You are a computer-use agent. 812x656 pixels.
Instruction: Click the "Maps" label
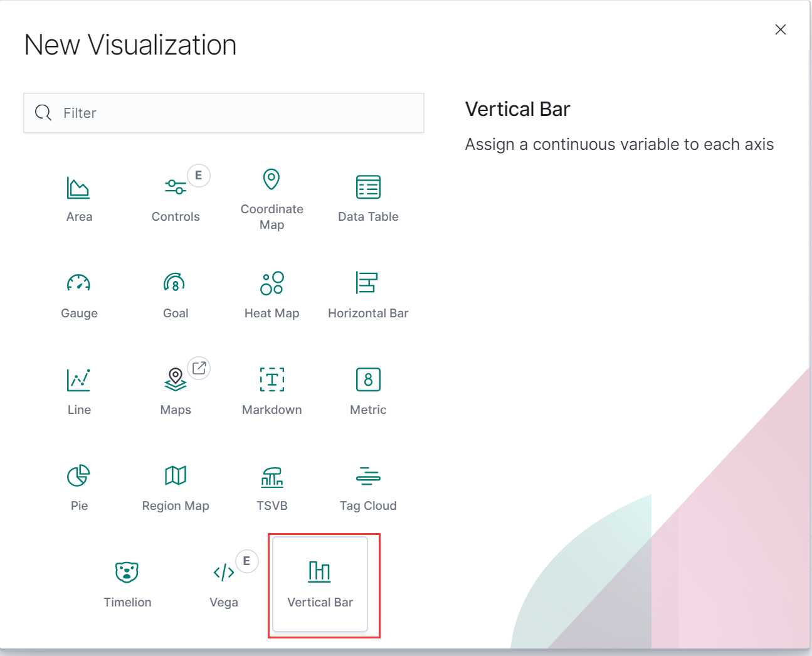pyautogui.click(x=176, y=410)
